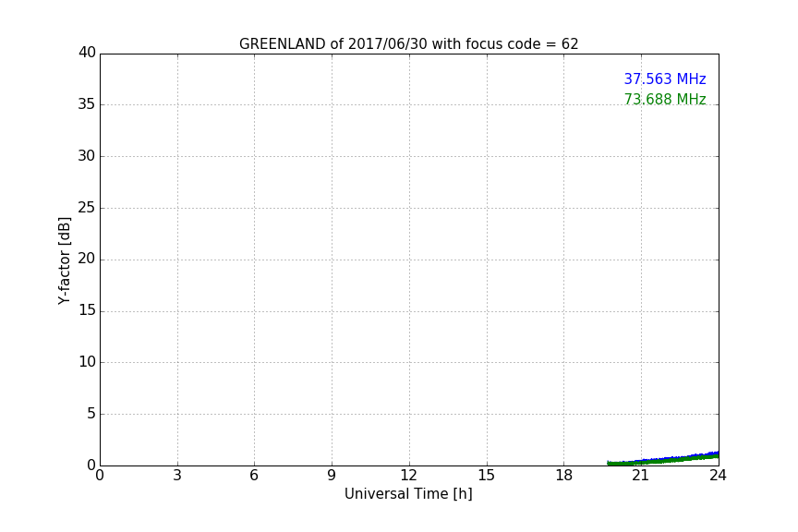
Task: Click y-axis tick label 15
Action: tap(87, 310)
